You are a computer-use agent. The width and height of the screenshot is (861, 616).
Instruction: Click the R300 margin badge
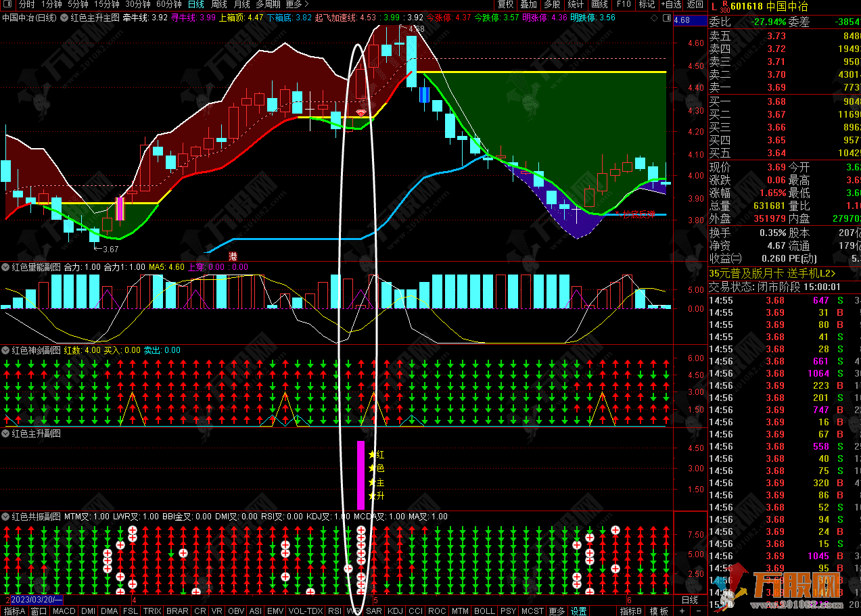tap(724, 6)
